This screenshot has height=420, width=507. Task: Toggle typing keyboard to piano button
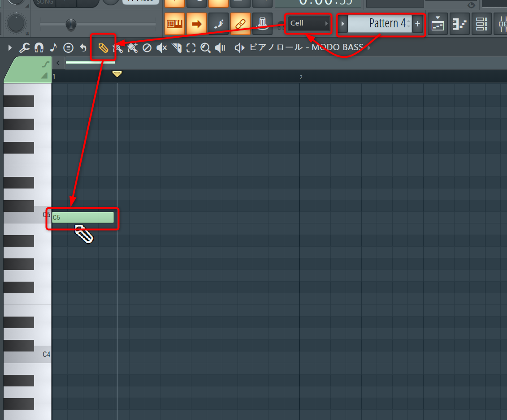pyautogui.click(x=174, y=24)
